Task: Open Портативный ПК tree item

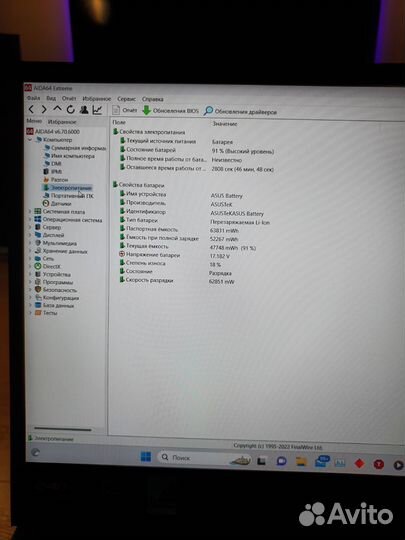Action: point(69,196)
